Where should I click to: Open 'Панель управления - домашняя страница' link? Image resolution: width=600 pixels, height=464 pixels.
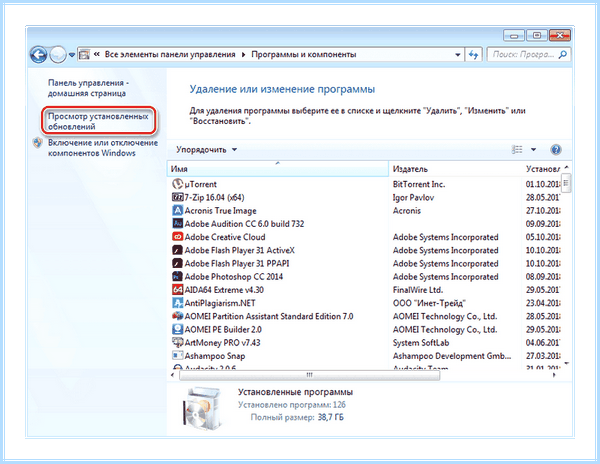point(88,88)
